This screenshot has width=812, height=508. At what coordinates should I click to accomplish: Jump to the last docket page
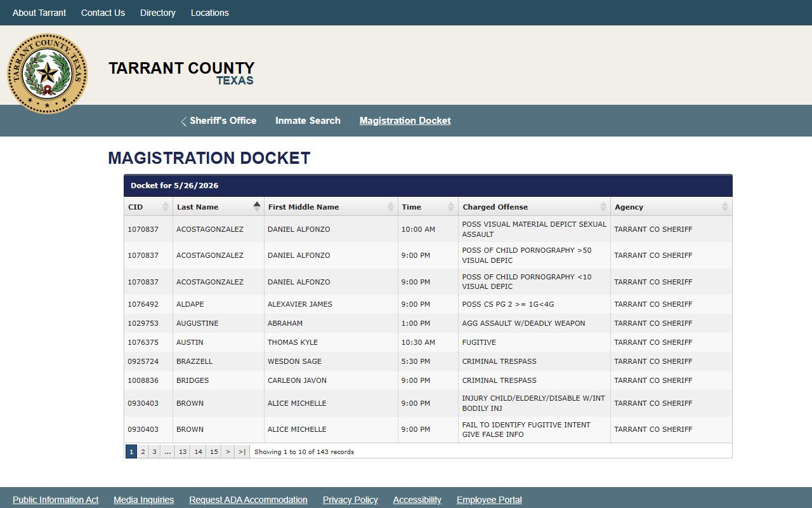242,451
